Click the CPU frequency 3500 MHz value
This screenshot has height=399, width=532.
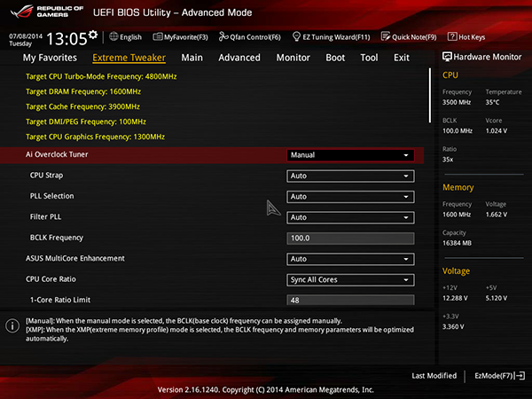pos(457,102)
